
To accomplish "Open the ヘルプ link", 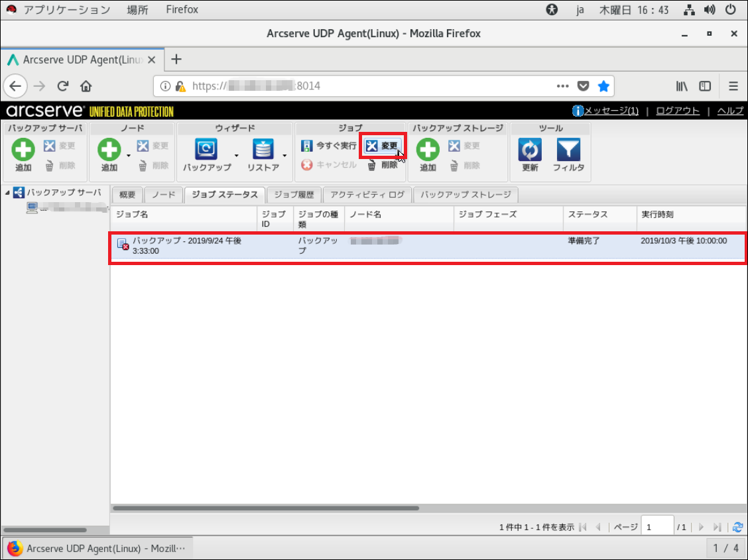I will point(730,111).
